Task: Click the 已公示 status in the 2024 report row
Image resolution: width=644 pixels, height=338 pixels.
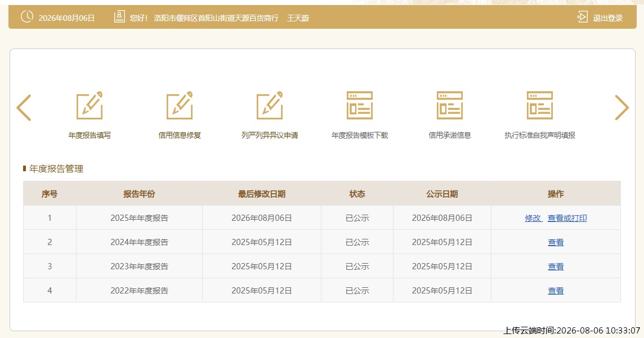Action: pos(357,242)
